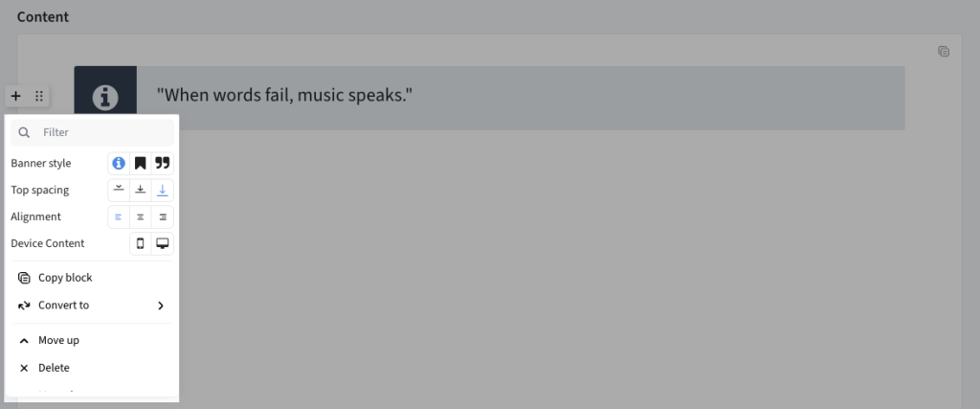Screen dimensions: 980x409
Task: Switch banner style to quote marks
Action: click(x=163, y=163)
